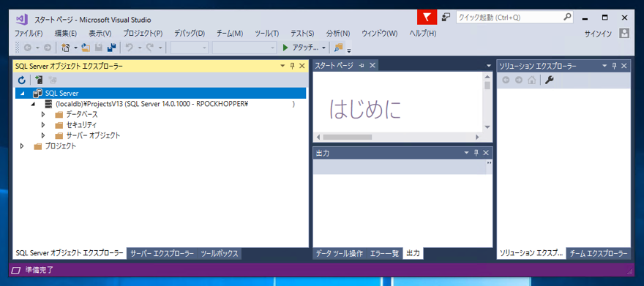Click the New Project toolbar icon
Viewport: 644px width, 286px height.
tap(65, 48)
